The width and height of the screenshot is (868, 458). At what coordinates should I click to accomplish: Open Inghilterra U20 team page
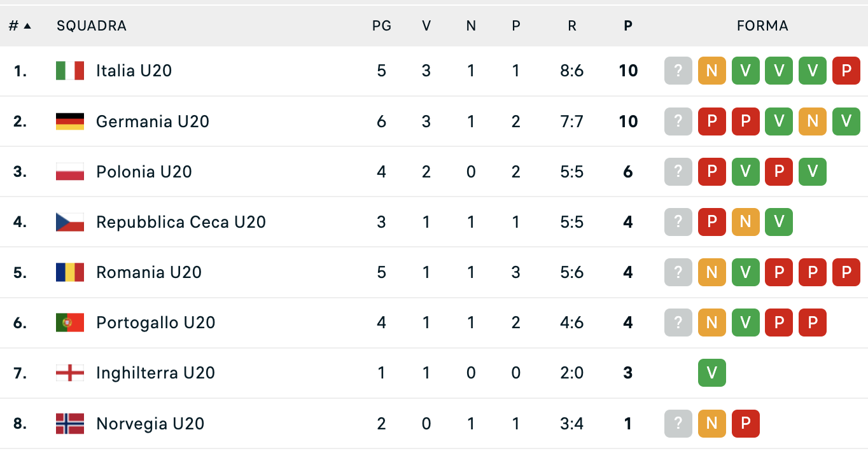[x=155, y=373]
